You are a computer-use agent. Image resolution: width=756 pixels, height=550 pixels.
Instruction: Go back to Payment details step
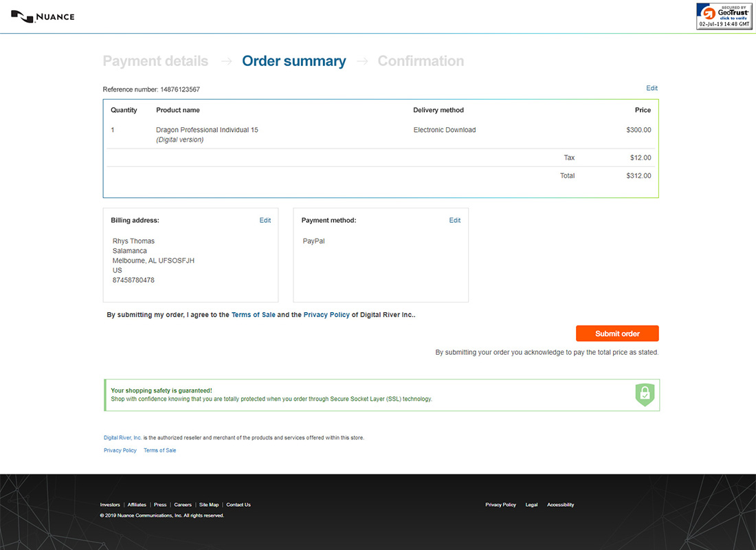click(x=155, y=60)
